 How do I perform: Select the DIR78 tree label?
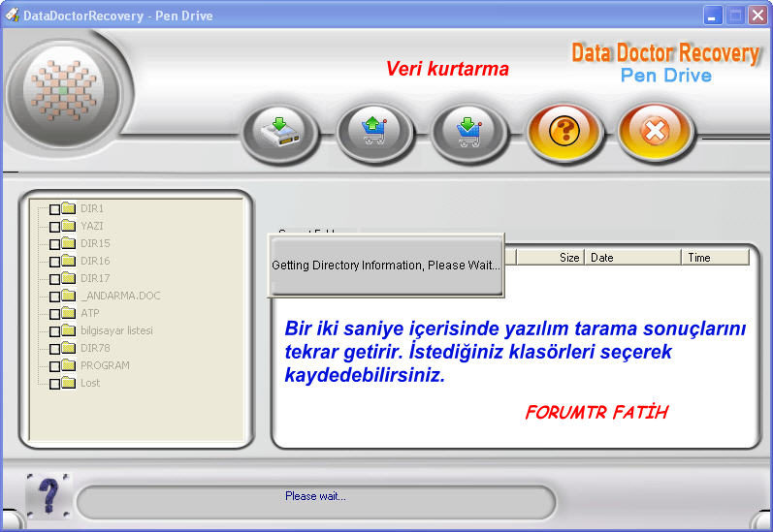coord(95,348)
